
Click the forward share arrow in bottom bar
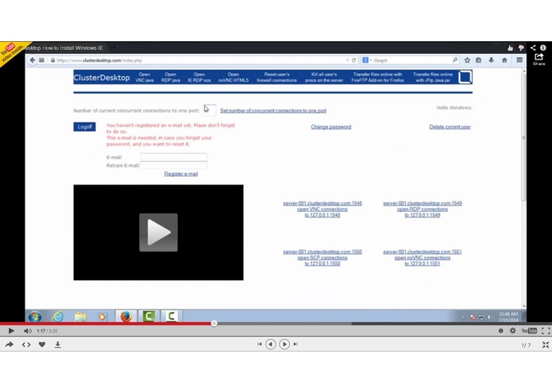click(x=10, y=344)
